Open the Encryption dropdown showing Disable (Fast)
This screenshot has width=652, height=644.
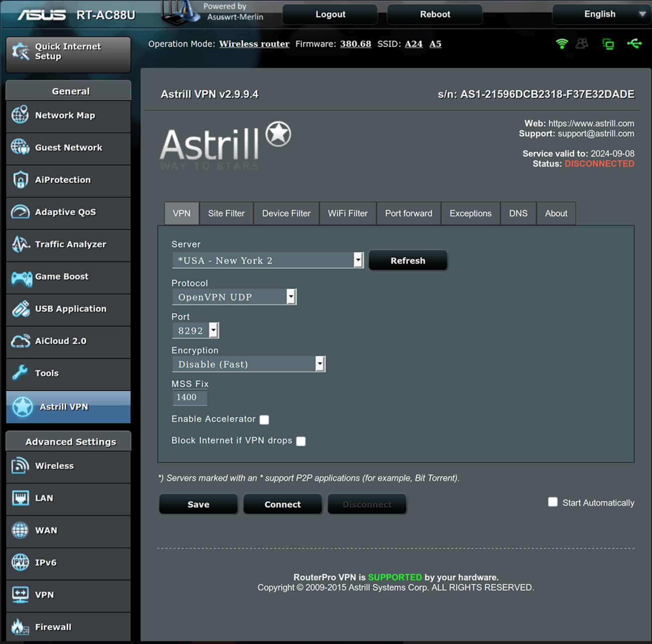[249, 364]
